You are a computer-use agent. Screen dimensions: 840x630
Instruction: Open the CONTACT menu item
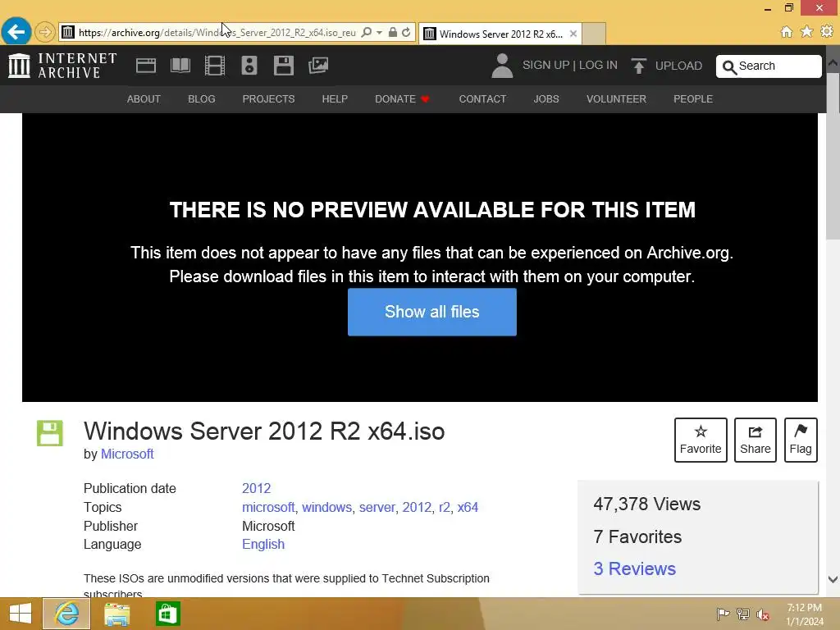click(482, 99)
